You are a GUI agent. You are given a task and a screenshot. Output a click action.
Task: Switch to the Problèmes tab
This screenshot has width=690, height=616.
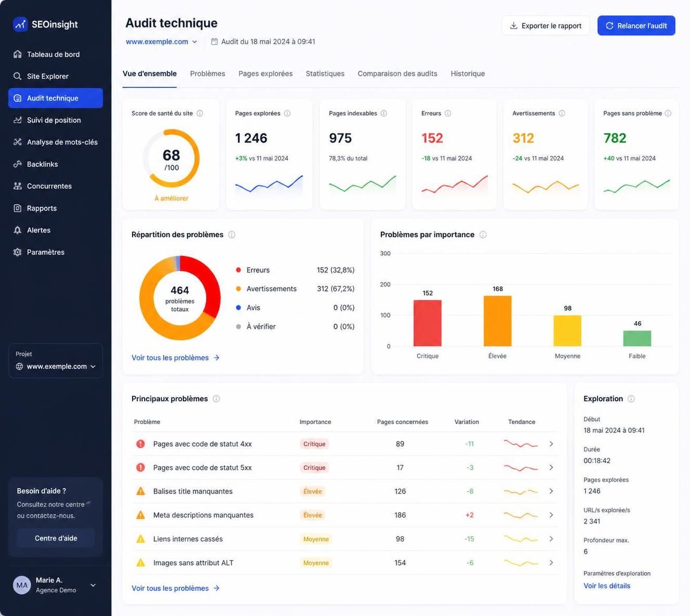207,73
